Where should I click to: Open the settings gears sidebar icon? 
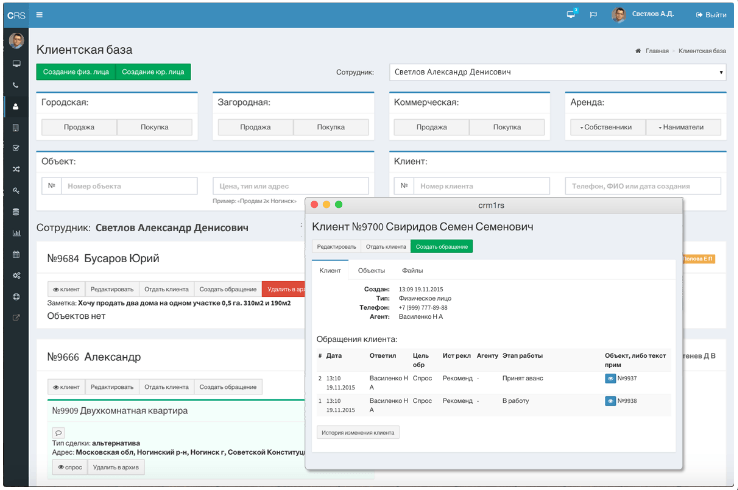tap(16, 275)
